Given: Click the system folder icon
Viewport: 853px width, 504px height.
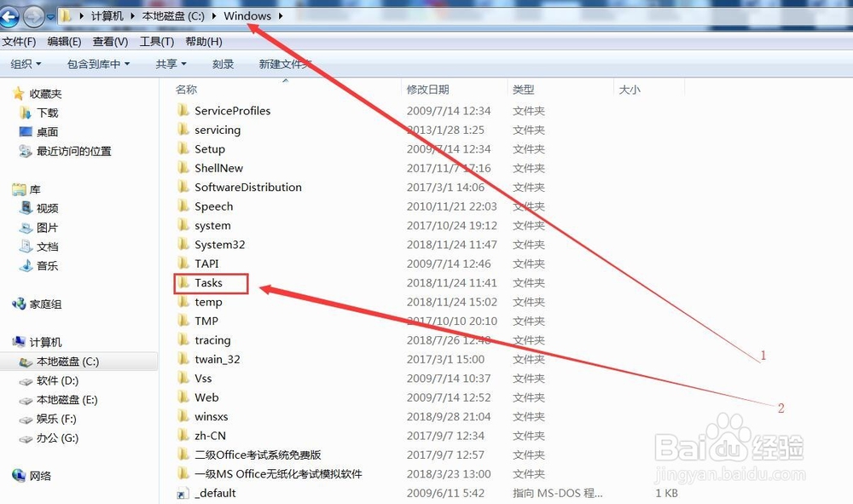Looking at the screenshot, I should (183, 225).
